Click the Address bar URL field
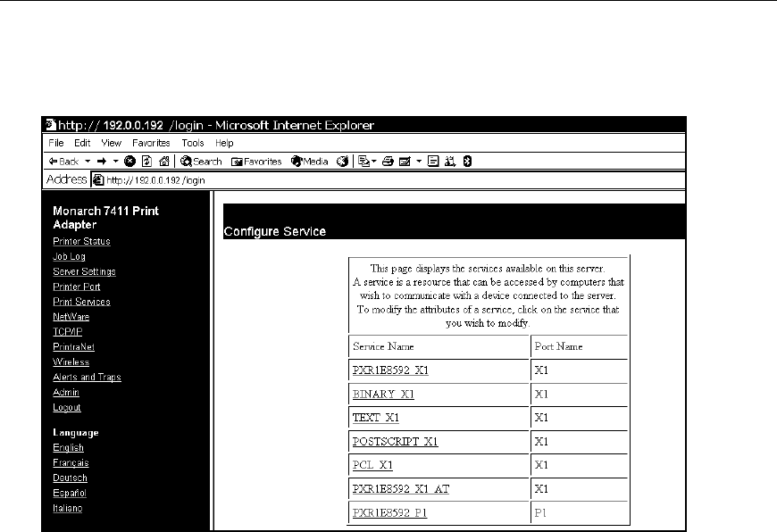The width and height of the screenshot is (777, 532). click(388, 179)
